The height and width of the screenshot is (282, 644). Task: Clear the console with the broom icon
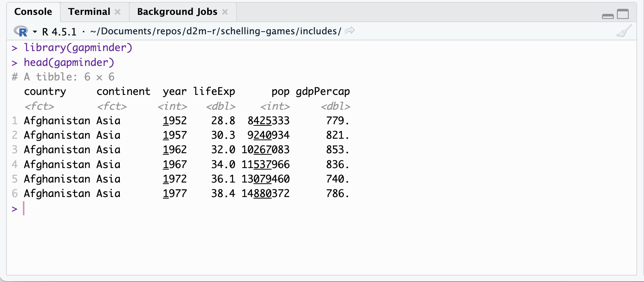pos(624,31)
